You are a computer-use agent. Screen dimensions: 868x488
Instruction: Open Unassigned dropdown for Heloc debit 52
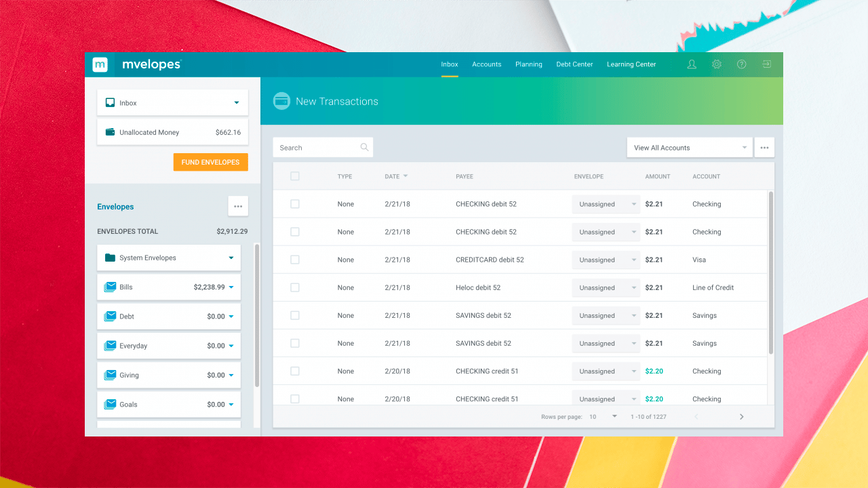click(x=606, y=287)
